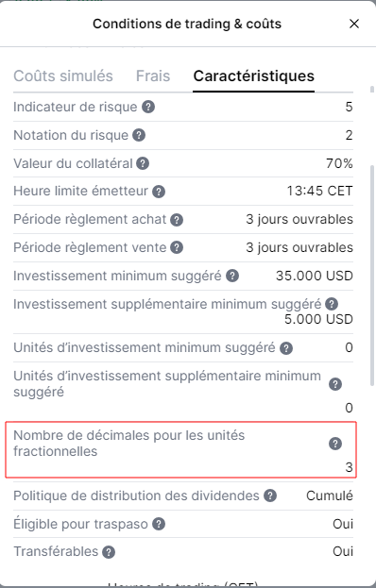Show help for Période règlement vente
This screenshot has height=588, width=376.
177,247
